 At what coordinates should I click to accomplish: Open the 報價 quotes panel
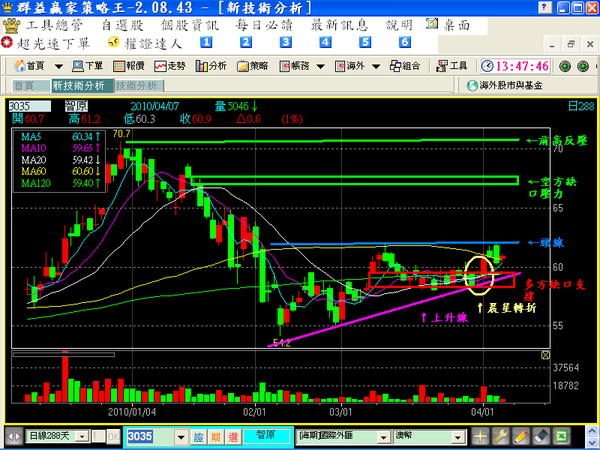pos(129,66)
